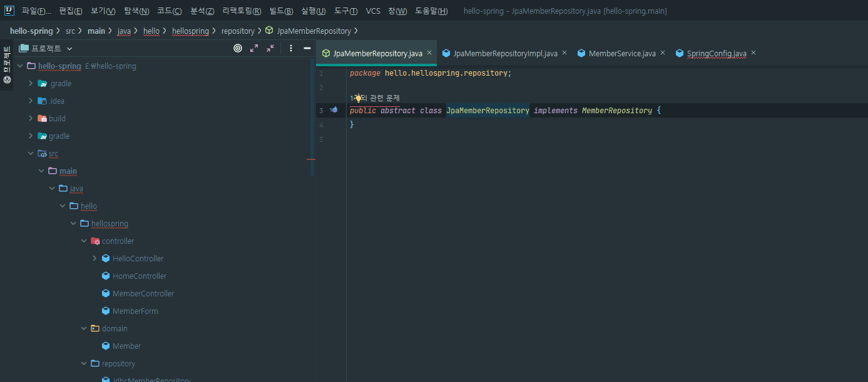Click the red error stripe marker on scrollbar
This screenshot has height=382, width=868.
coord(311,159)
